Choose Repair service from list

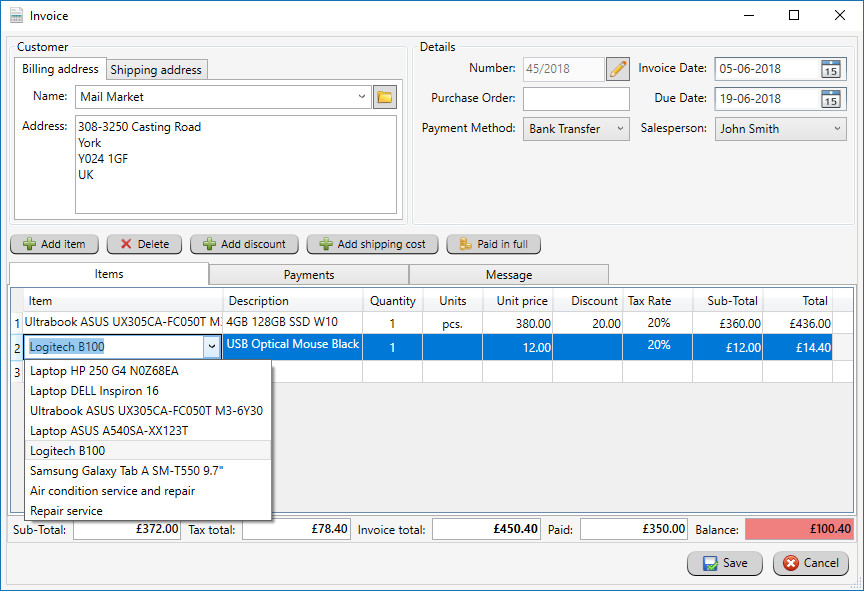[x=148, y=511]
